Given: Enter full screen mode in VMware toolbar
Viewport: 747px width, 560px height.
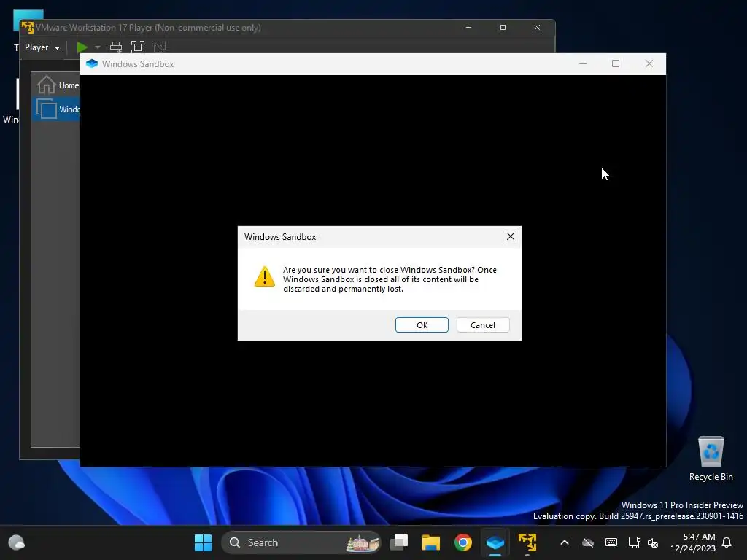Looking at the screenshot, I should click(x=138, y=47).
